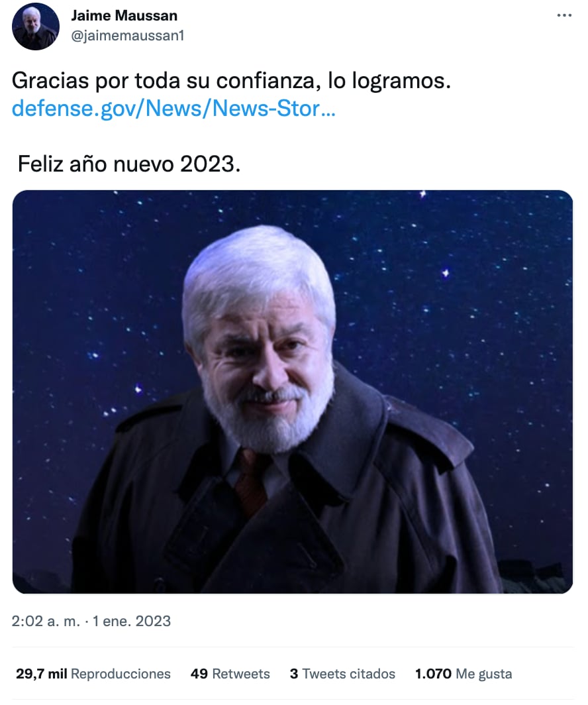The width and height of the screenshot is (588, 705).
Task: Enlarge the attached tweet photo
Action: [293, 392]
